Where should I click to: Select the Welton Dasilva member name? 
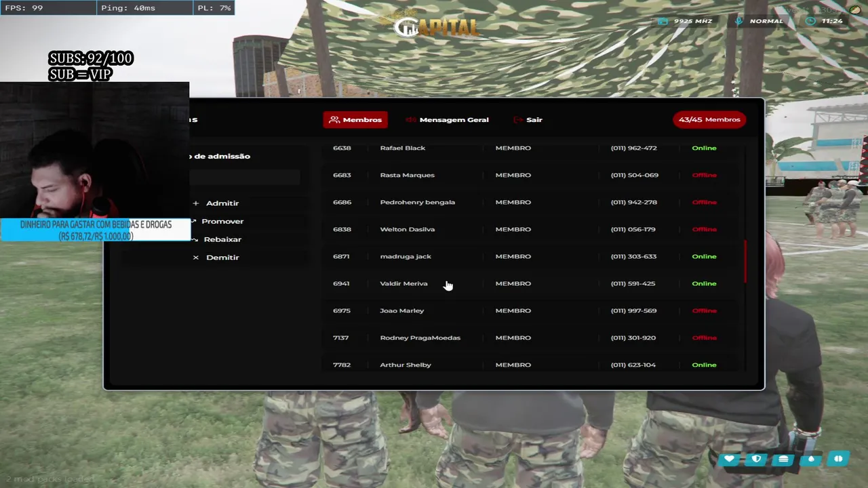[407, 229]
